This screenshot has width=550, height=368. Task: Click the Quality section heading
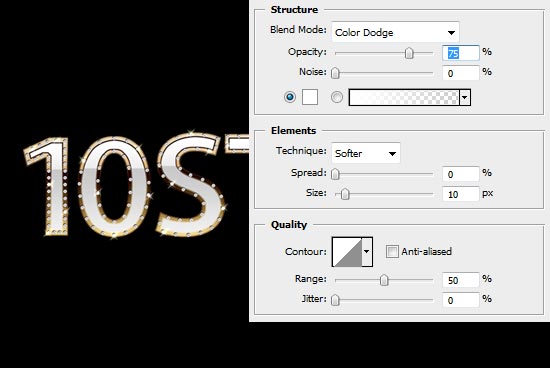click(289, 225)
